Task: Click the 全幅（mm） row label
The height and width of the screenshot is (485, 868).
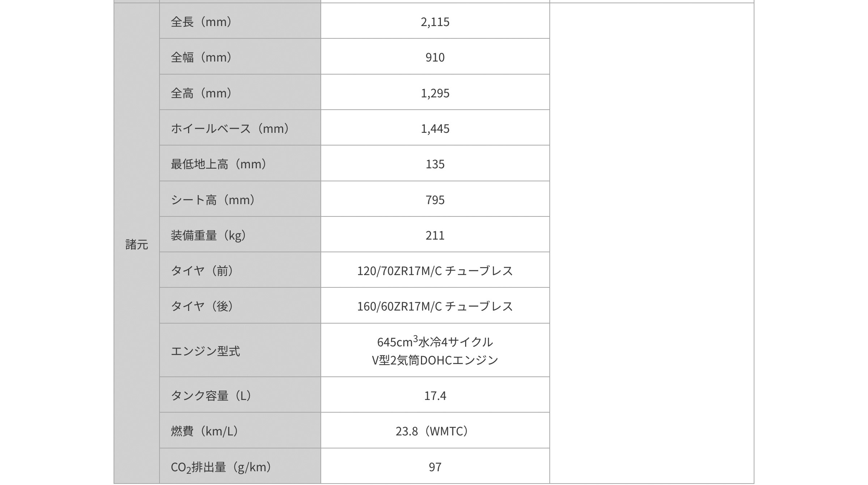Action: point(201,57)
